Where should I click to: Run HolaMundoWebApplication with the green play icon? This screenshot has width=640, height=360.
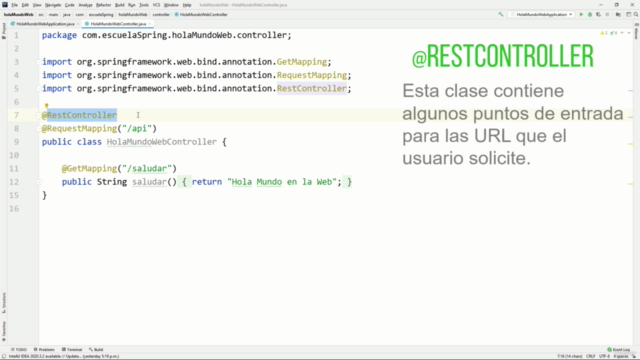click(x=581, y=15)
